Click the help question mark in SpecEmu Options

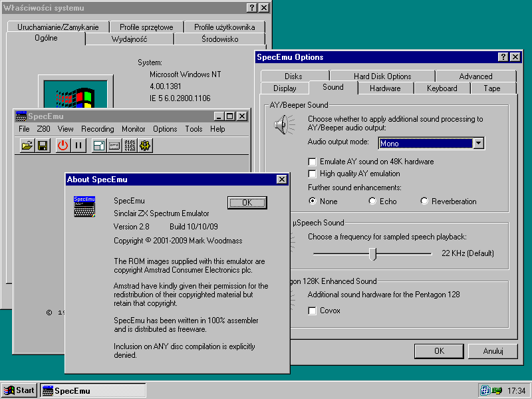point(503,57)
